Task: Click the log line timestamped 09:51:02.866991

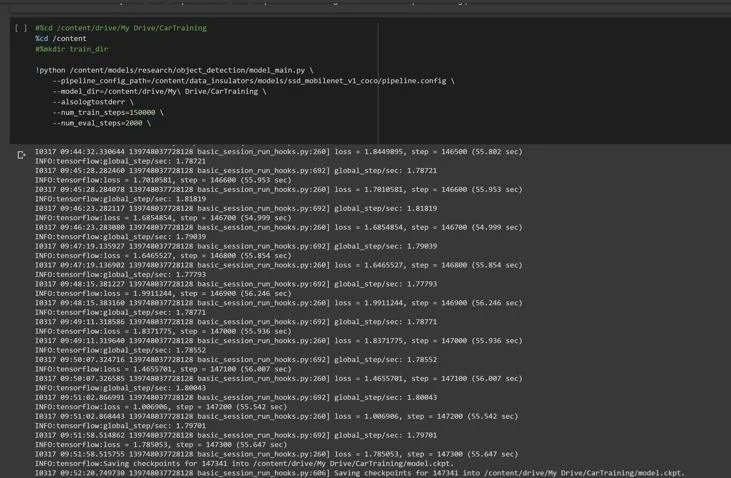Action: click(x=236, y=397)
